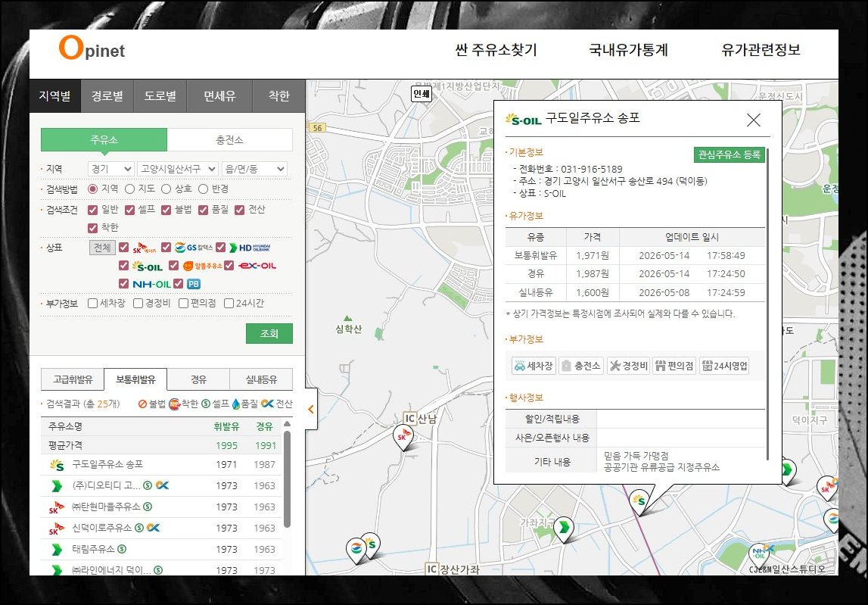Click the NH-OIL brand logo in filter
This screenshot has width=868, height=605.
pos(151,284)
